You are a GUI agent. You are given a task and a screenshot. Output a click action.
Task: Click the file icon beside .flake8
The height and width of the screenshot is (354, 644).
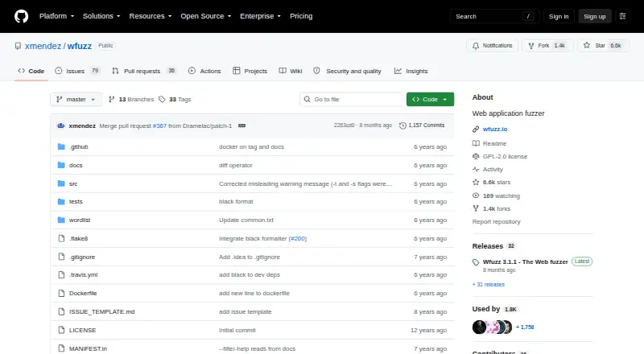click(x=61, y=239)
